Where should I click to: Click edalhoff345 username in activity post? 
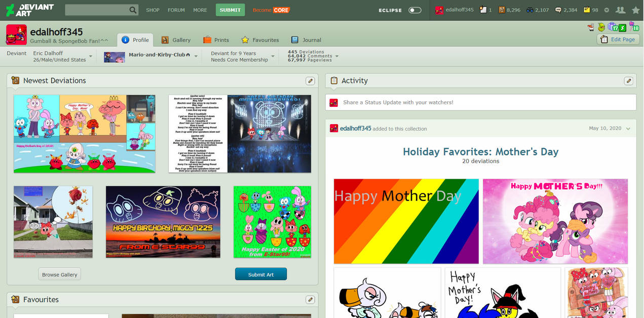(356, 129)
